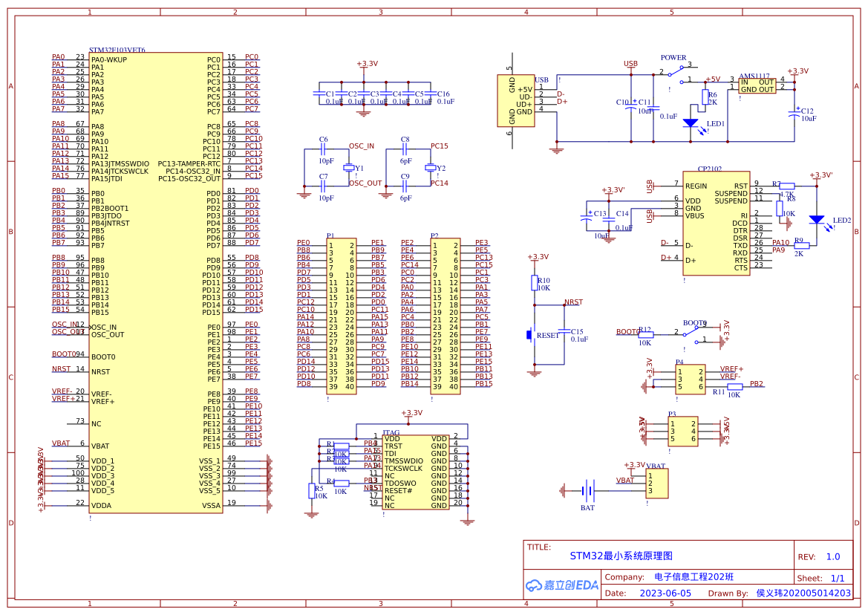Select the VBAT three-pin connector symbol

pyautogui.click(x=657, y=484)
